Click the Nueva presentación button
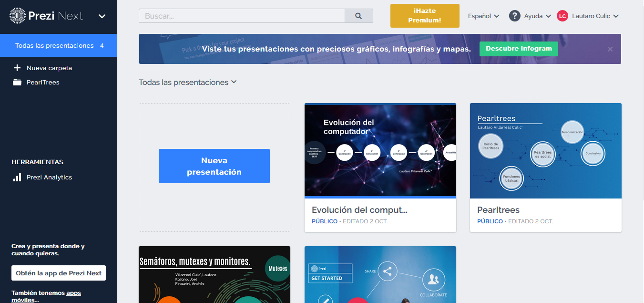The width and height of the screenshot is (644, 303). tap(214, 166)
